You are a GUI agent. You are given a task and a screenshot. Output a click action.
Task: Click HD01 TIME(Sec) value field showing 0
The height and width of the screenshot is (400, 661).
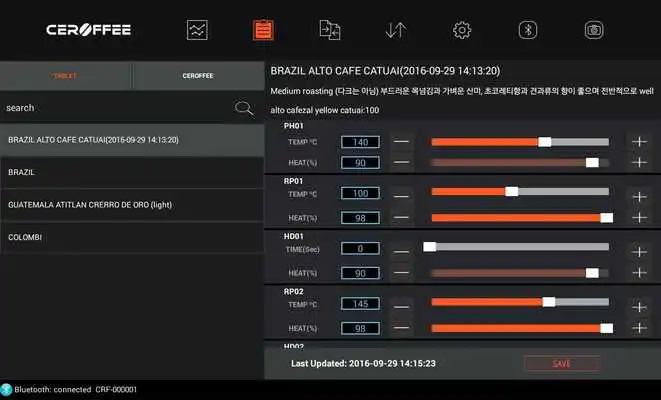[360, 249]
